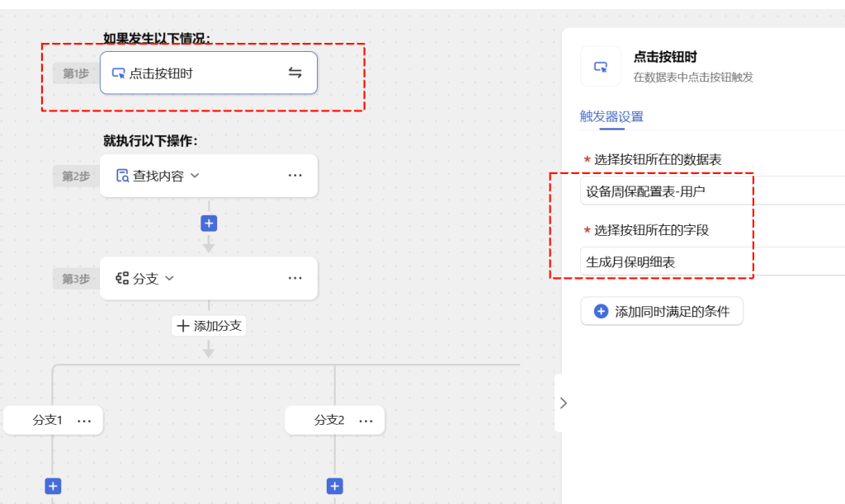Click the cursor icon in 点击按钮时 card

(118, 73)
